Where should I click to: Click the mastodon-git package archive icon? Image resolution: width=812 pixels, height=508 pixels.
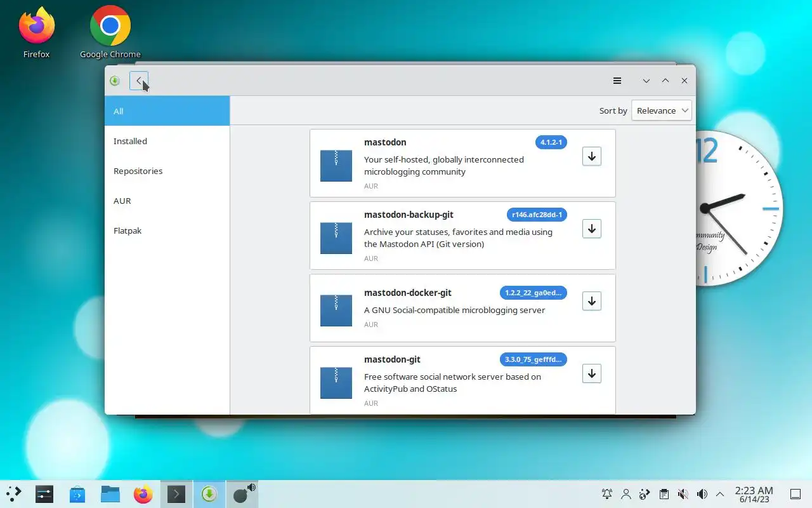click(336, 383)
